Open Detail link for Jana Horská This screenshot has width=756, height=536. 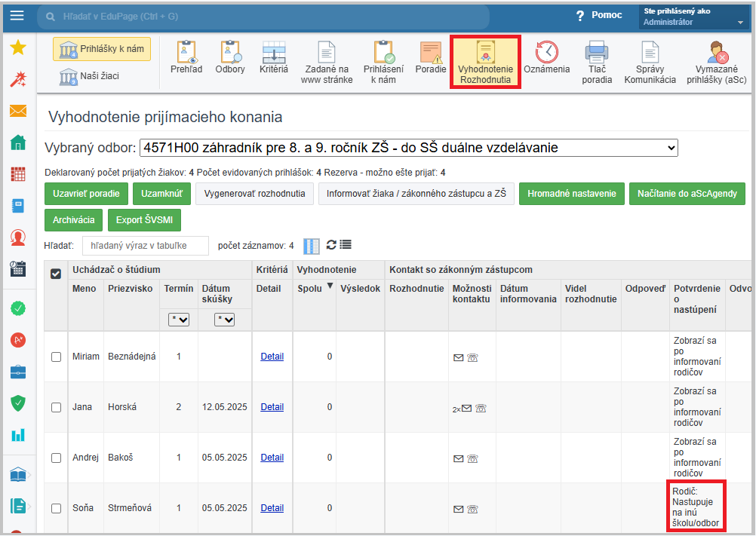pos(272,407)
